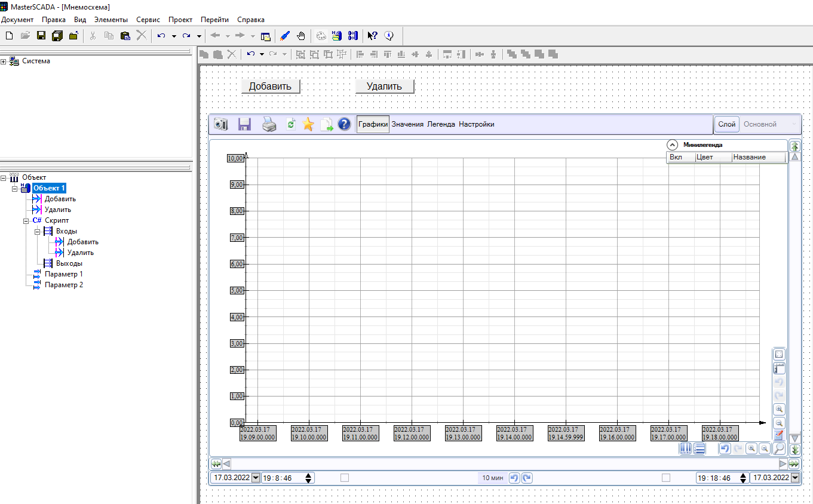Click the context help arrow-question icon
Screen dimensions: 813x504
coord(373,36)
